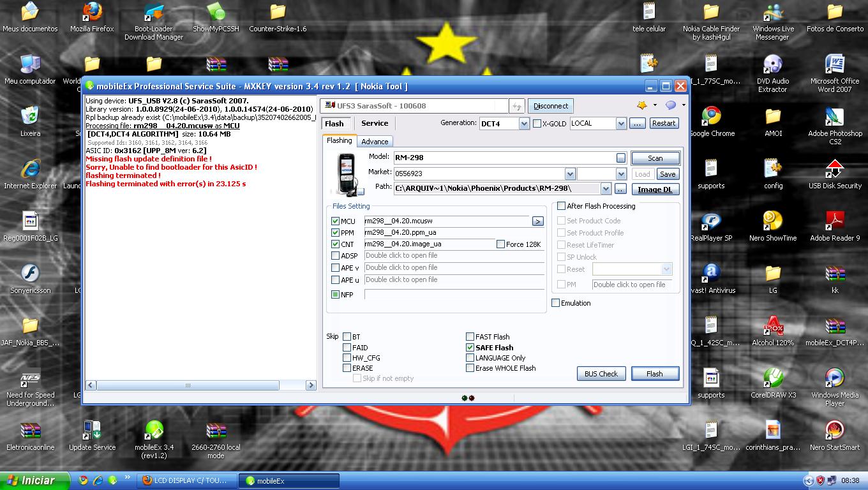Click the MCU file arrow button
The height and width of the screenshot is (490, 868).
tap(537, 221)
